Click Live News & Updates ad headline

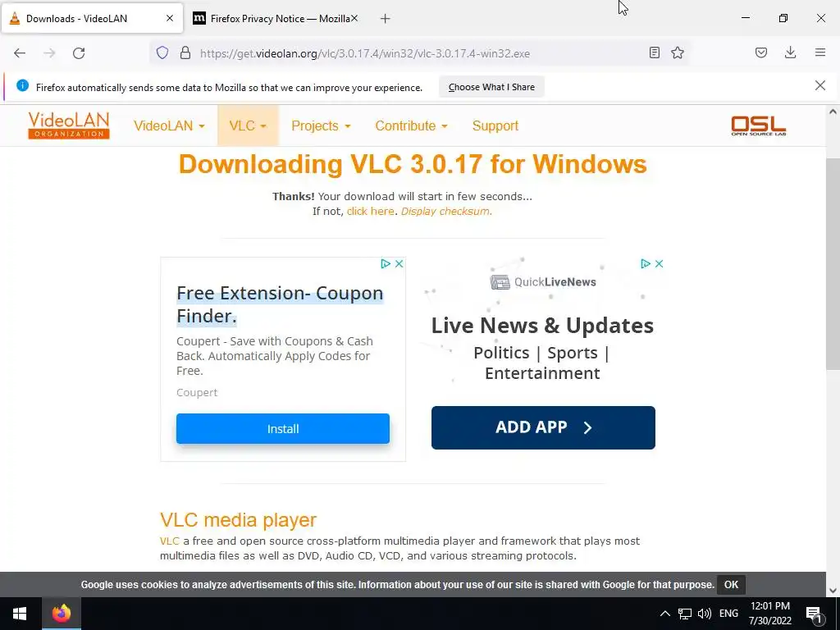point(542,325)
